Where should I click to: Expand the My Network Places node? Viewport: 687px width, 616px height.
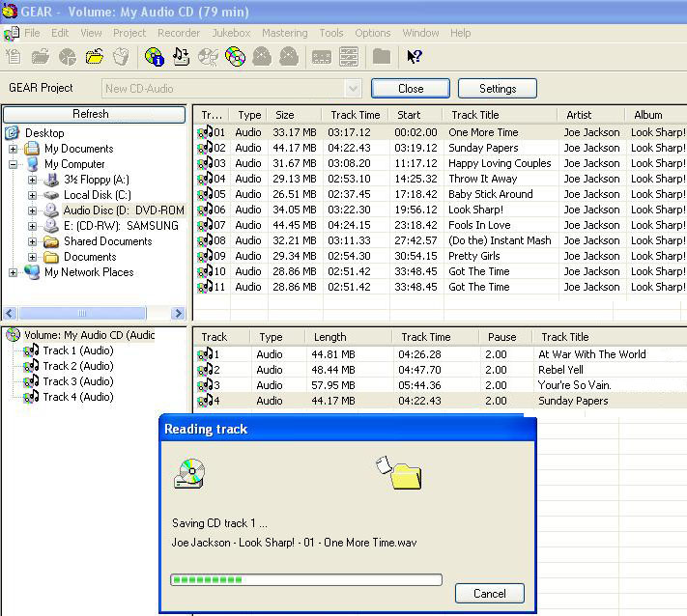pos(14,272)
